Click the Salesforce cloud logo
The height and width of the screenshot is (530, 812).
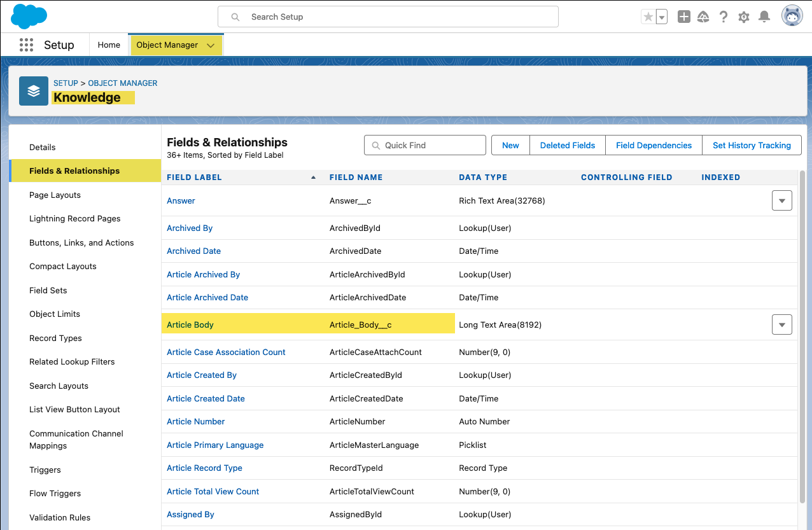[29, 16]
